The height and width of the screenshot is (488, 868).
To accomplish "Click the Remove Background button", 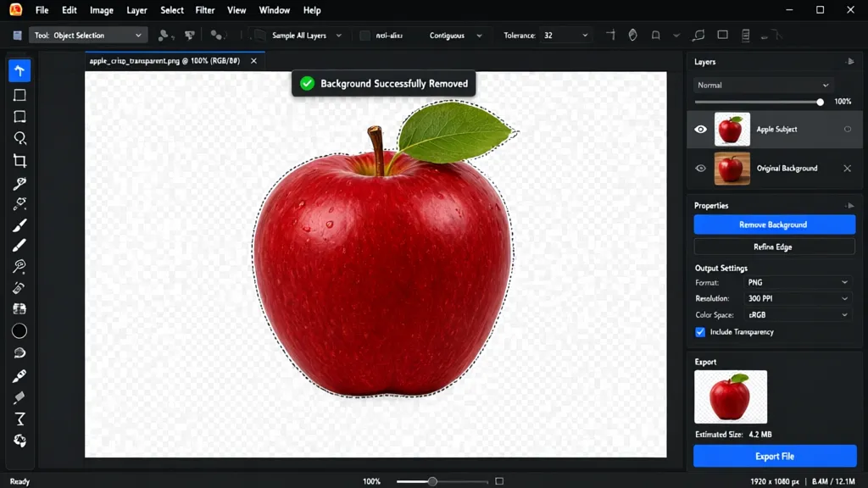I will [x=774, y=225].
